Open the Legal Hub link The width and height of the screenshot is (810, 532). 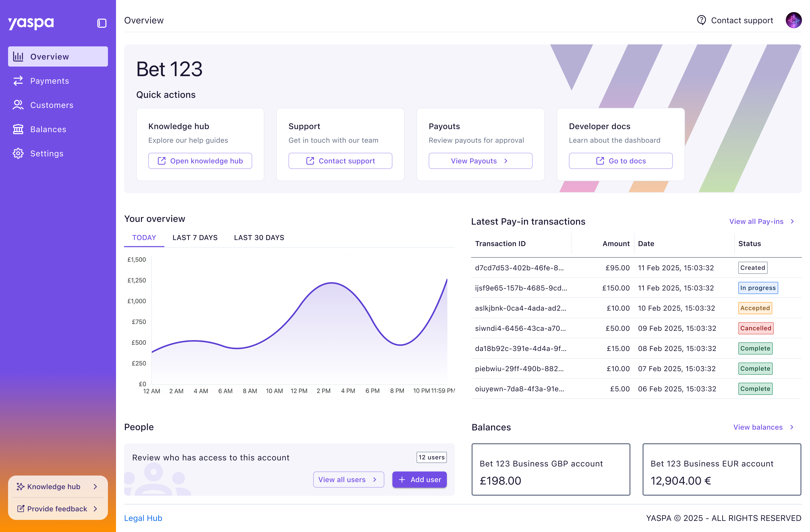tap(143, 518)
